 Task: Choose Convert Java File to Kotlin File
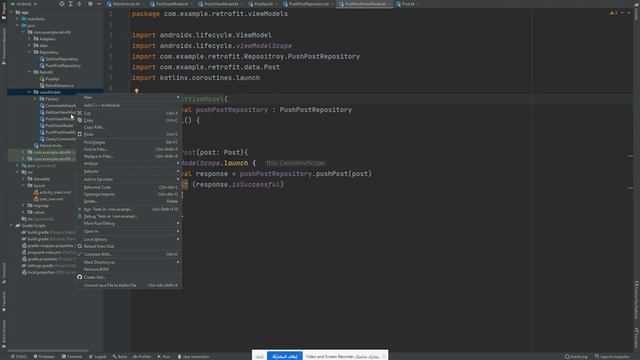point(129,285)
